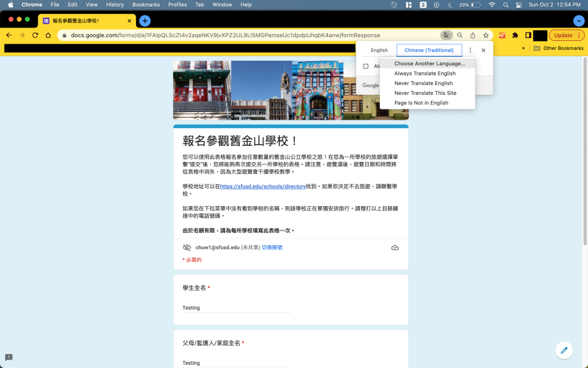This screenshot has width=588, height=368.
Task: Expand the tab search chevron at top right
Action: click(x=578, y=20)
